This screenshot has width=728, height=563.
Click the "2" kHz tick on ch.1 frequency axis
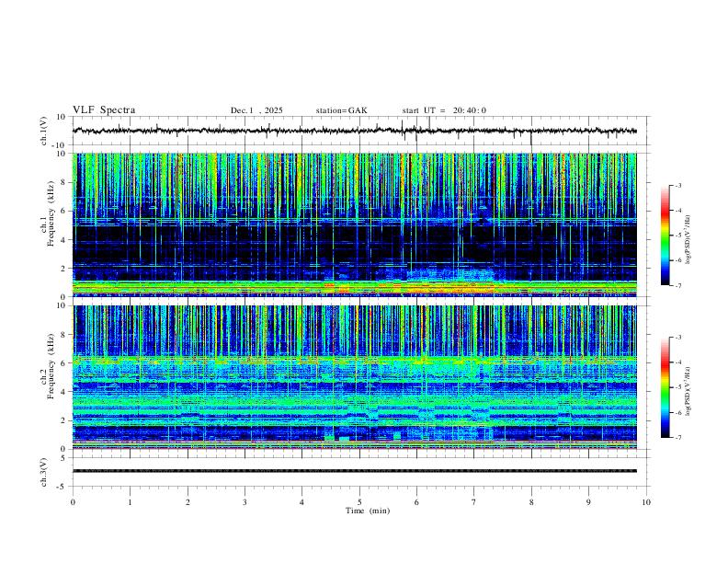pos(64,268)
